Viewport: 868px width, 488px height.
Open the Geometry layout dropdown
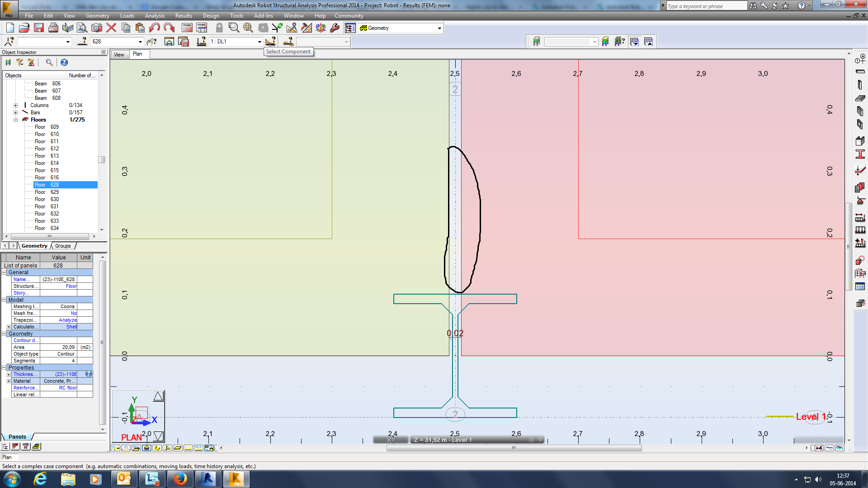click(439, 28)
